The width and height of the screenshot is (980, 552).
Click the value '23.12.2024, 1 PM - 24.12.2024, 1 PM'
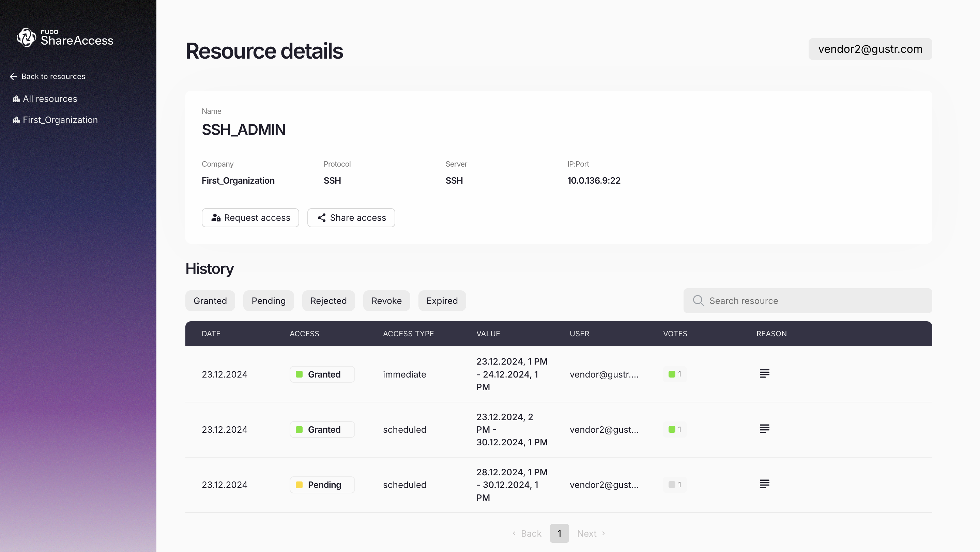pos(512,374)
